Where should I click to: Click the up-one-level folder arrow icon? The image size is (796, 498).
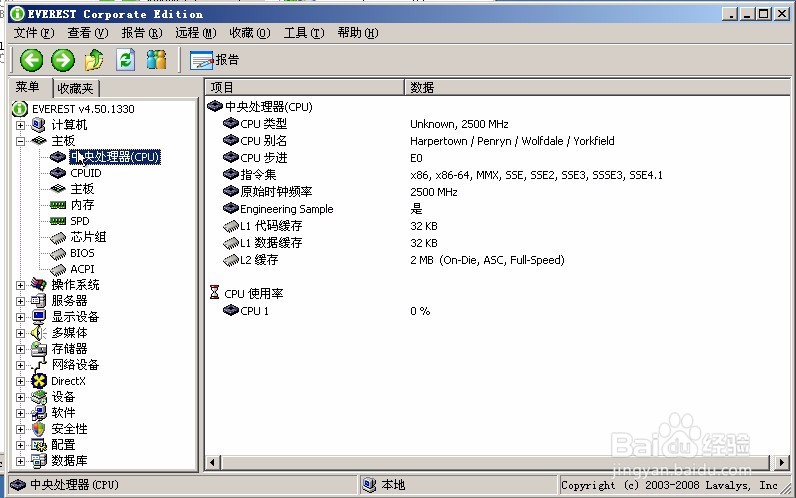[94, 60]
